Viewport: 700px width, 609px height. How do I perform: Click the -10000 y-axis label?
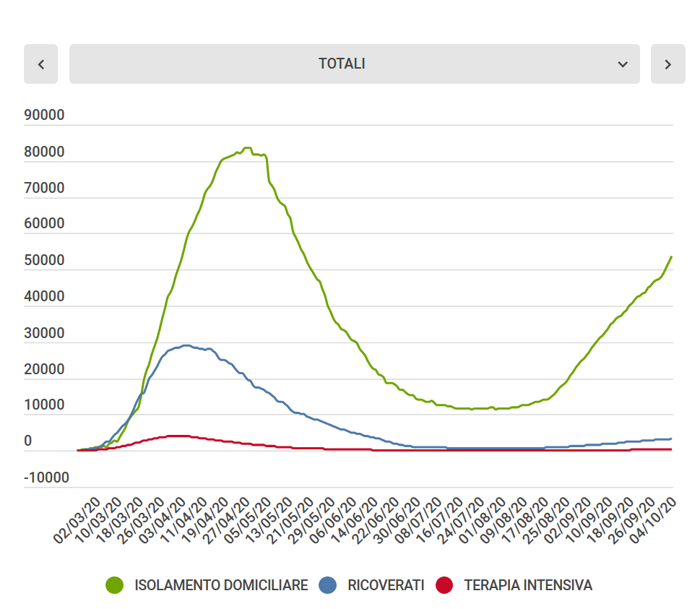[x=46, y=478]
